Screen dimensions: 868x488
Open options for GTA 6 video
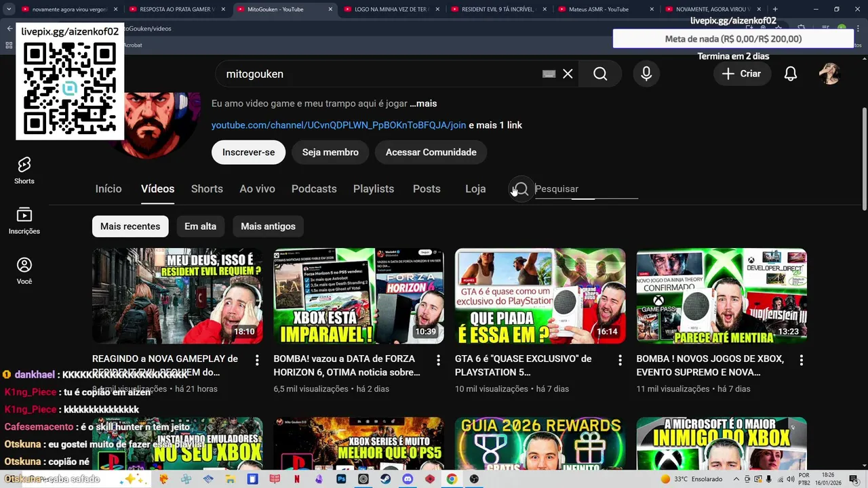pyautogui.click(x=620, y=361)
